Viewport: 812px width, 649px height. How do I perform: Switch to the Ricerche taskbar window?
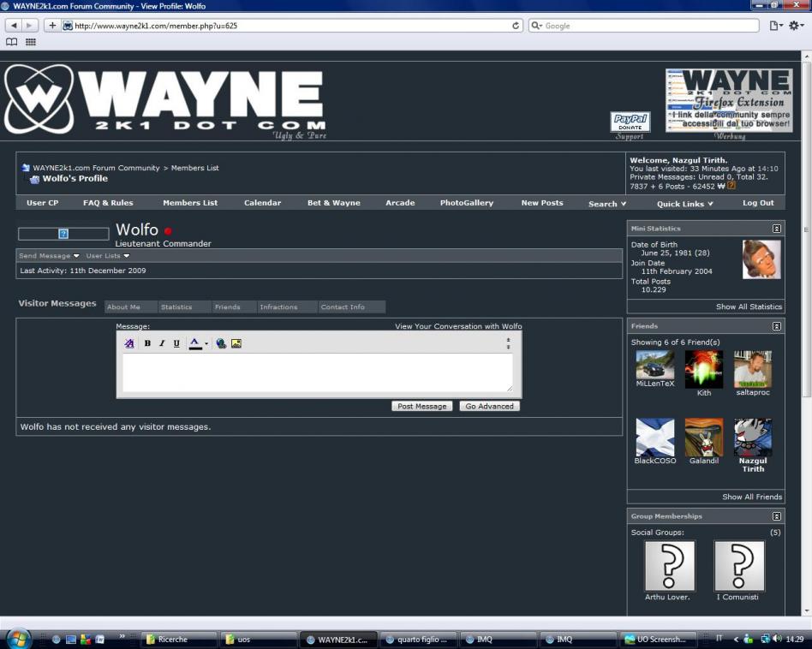point(179,640)
